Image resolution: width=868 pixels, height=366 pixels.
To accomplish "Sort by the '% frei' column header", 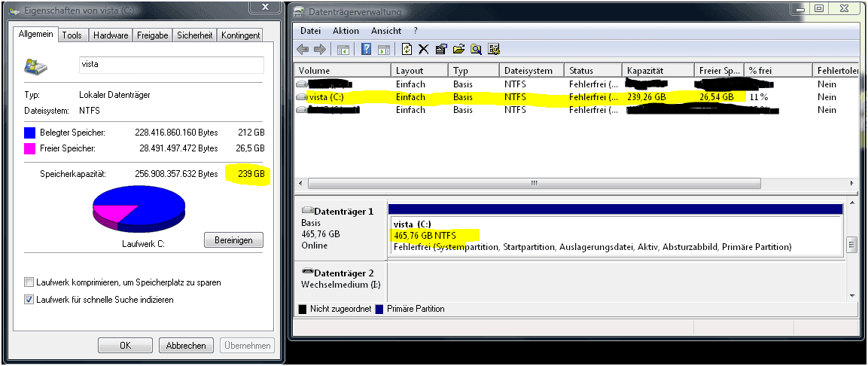I will coord(778,70).
